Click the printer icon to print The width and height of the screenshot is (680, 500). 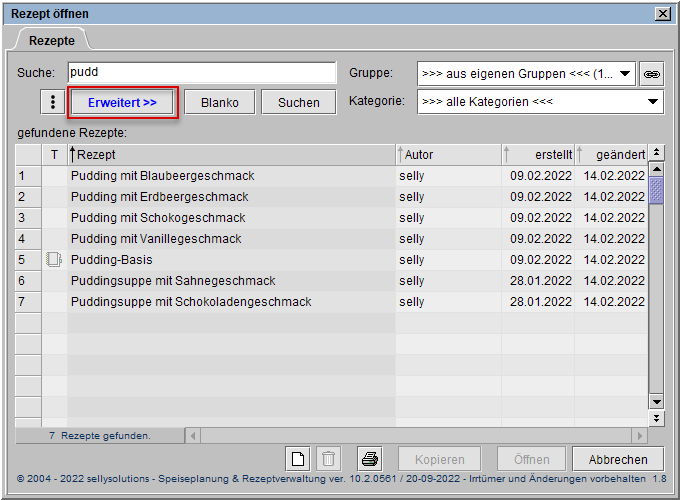pos(370,459)
